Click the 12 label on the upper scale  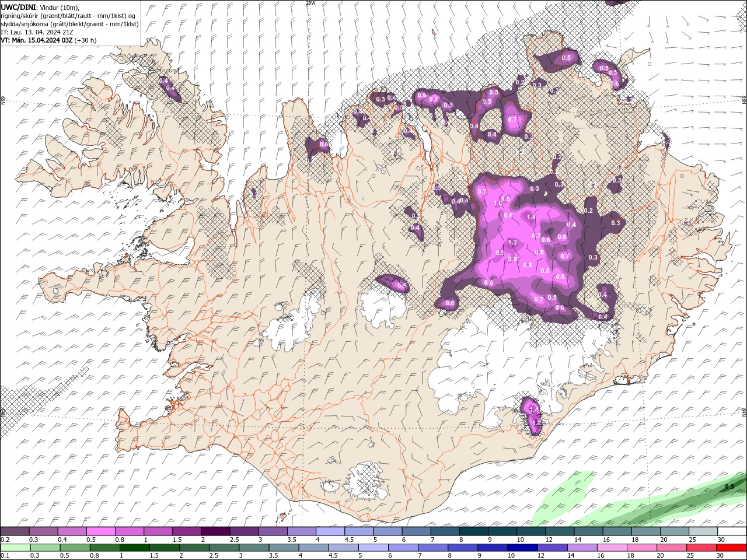549,540
